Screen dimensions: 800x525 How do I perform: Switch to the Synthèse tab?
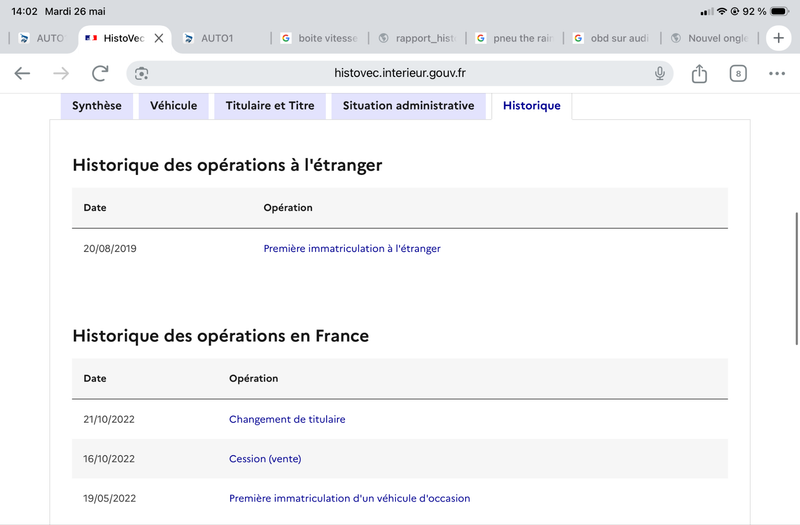pos(97,106)
